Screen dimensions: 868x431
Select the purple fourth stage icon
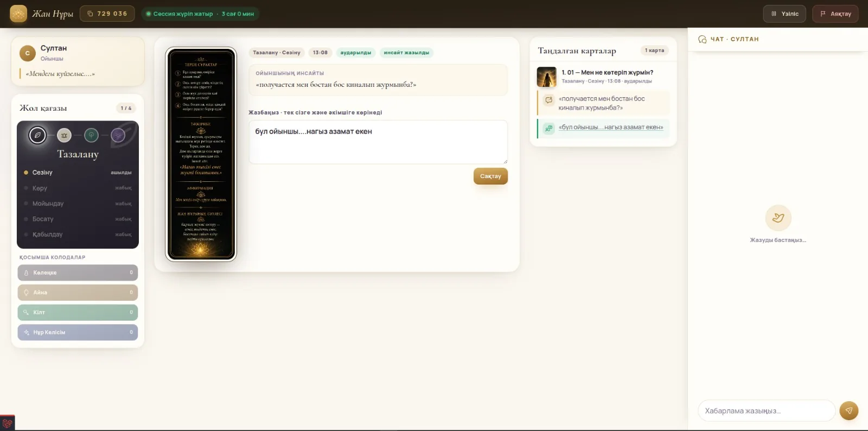point(118,135)
